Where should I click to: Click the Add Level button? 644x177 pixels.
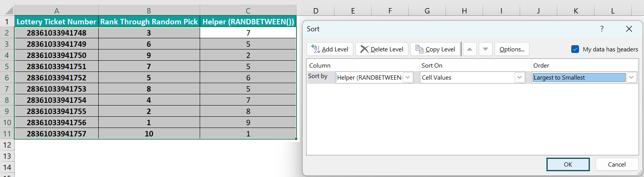tap(330, 49)
